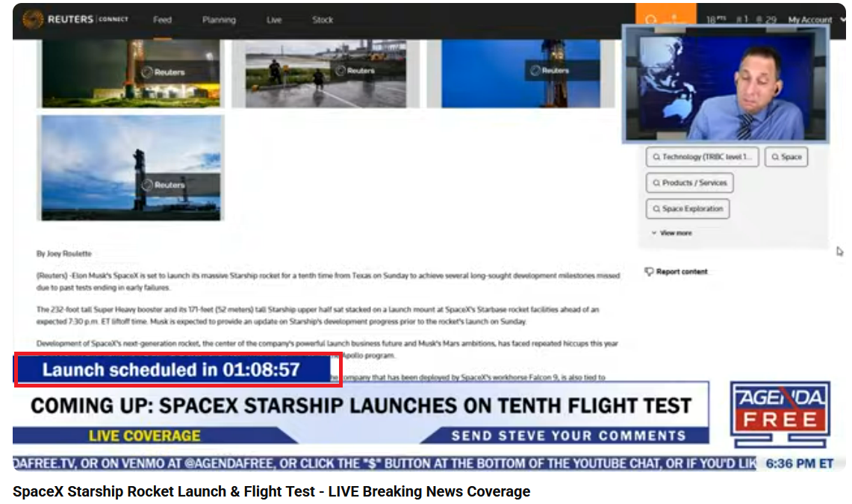Viewport: 852px width, 504px height.
Task: Open the Planning tab
Action: click(x=219, y=20)
